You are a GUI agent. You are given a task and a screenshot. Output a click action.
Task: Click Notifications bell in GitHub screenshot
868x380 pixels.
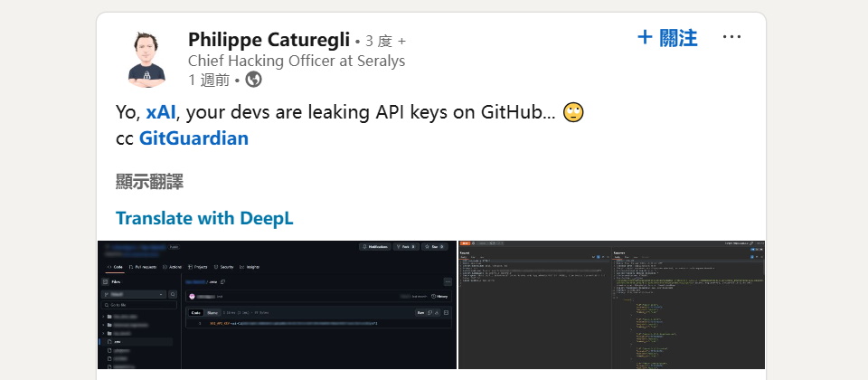(373, 246)
